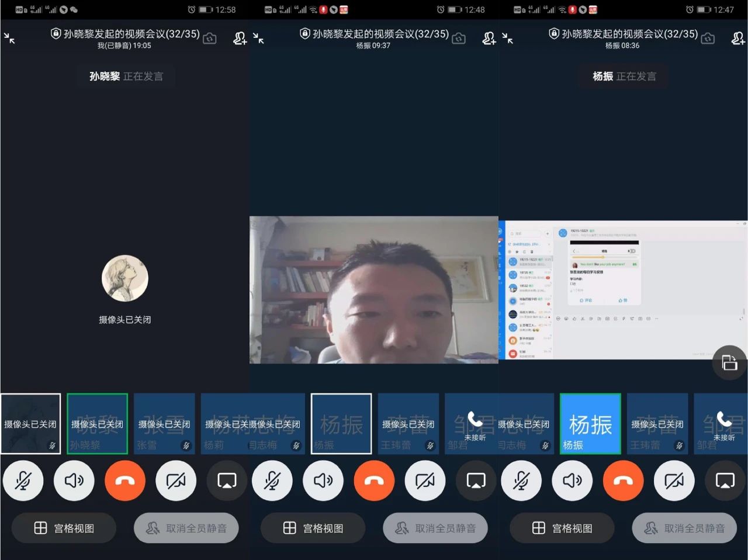Tap screen cast icon in the 12:48 screen
748x560 pixels.
pyautogui.click(x=476, y=481)
